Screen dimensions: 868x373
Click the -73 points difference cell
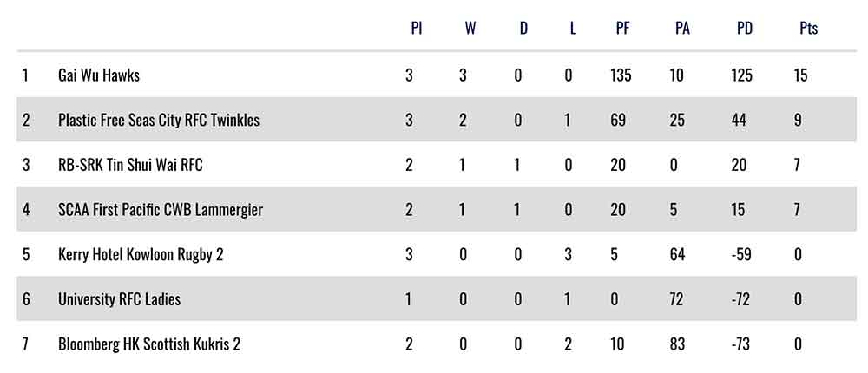coord(740,344)
